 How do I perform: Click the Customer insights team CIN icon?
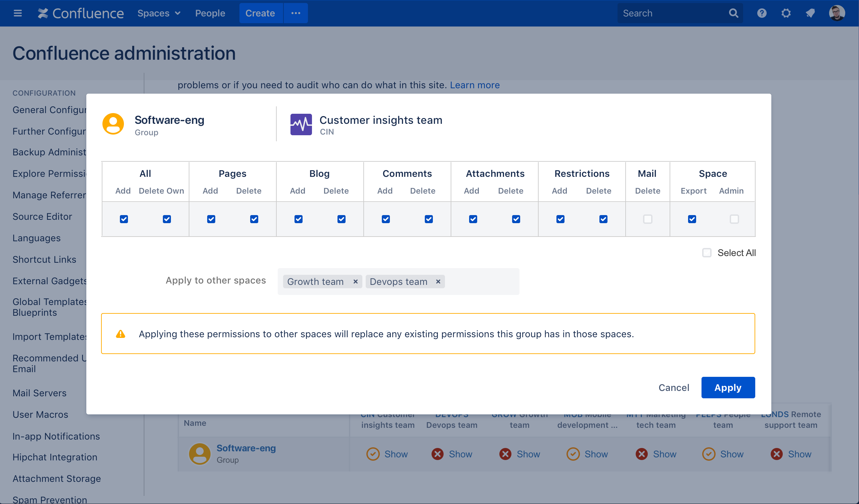[x=300, y=124]
